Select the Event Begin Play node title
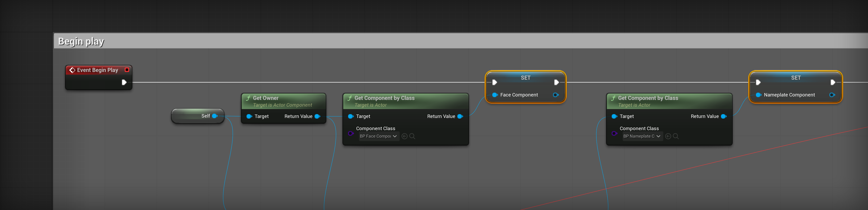 click(97, 70)
